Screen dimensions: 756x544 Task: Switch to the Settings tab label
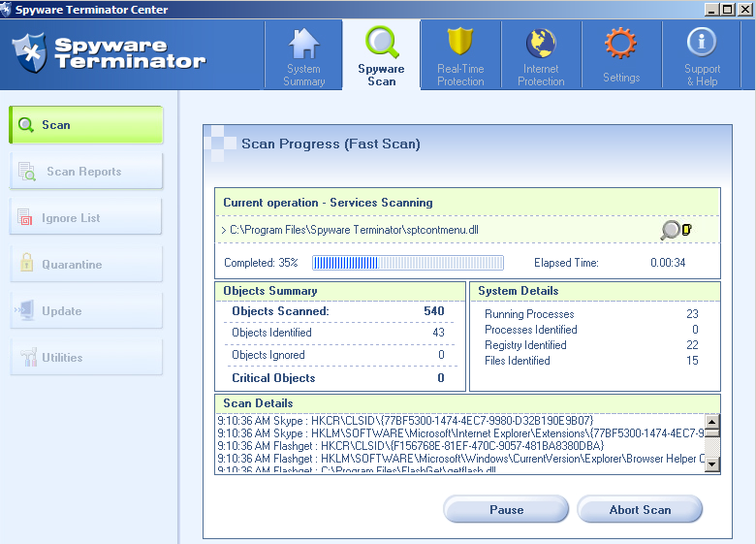click(x=621, y=78)
